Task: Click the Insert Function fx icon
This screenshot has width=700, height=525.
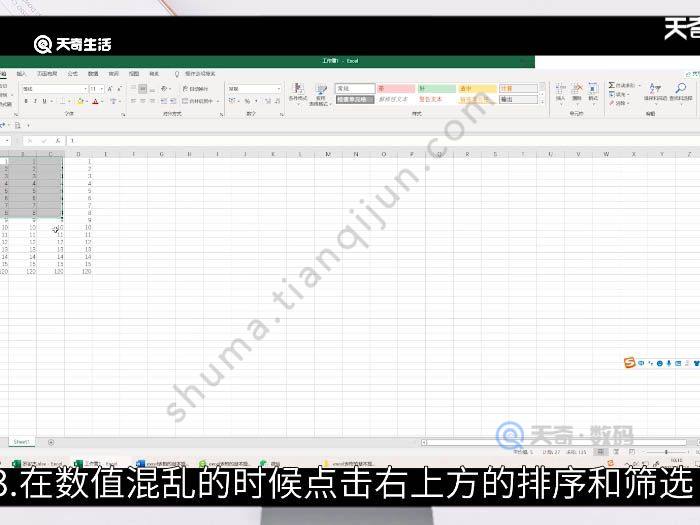Action: click(58, 141)
